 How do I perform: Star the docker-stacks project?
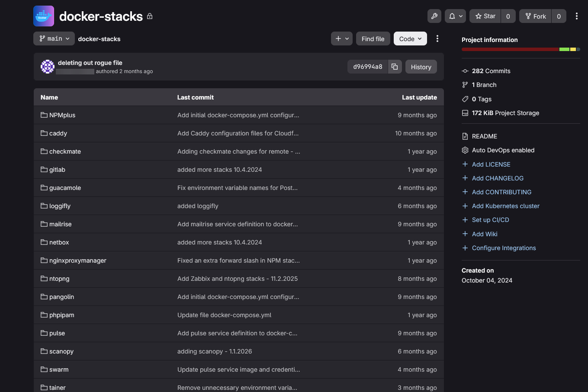click(485, 16)
